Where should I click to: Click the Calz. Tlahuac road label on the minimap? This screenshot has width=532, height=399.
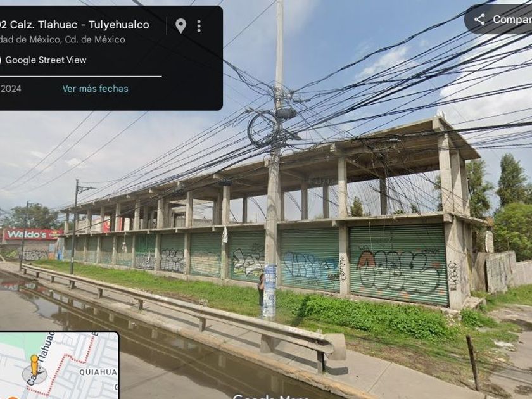pos(40,359)
